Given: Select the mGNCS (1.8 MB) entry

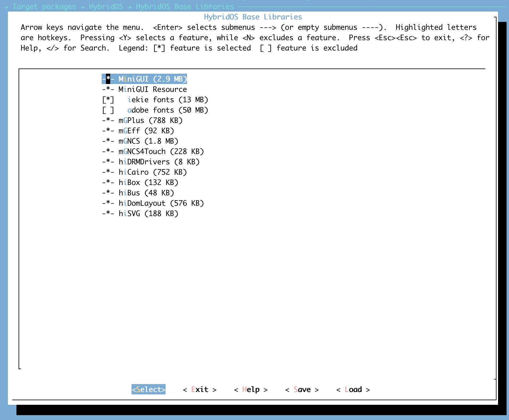Looking at the screenshot, I should click(x=140, y=141).
